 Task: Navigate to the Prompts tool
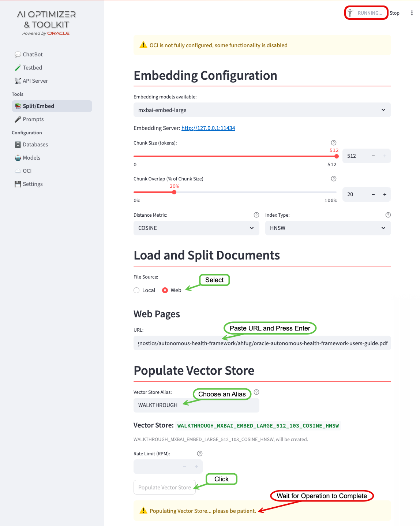[x=52, y=119]
